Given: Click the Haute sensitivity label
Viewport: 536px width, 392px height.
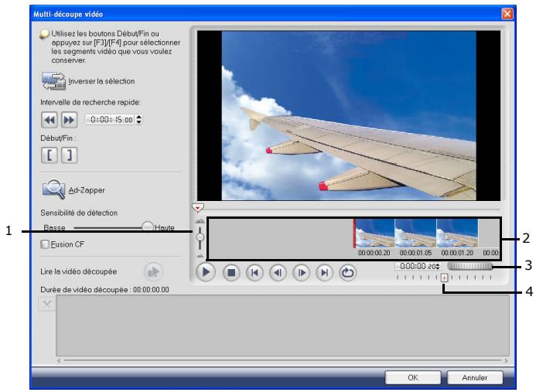Looking at the screenshot, I should [165, 227].
